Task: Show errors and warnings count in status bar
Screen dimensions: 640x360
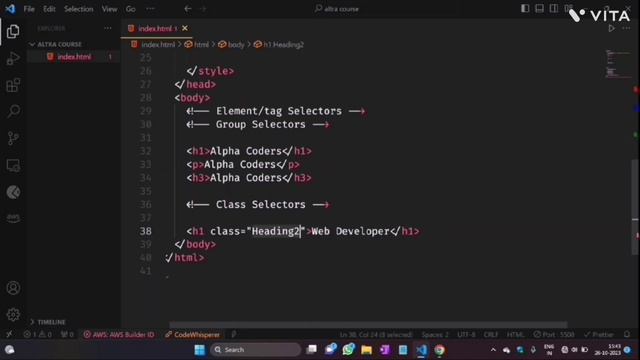Action: 38,334
